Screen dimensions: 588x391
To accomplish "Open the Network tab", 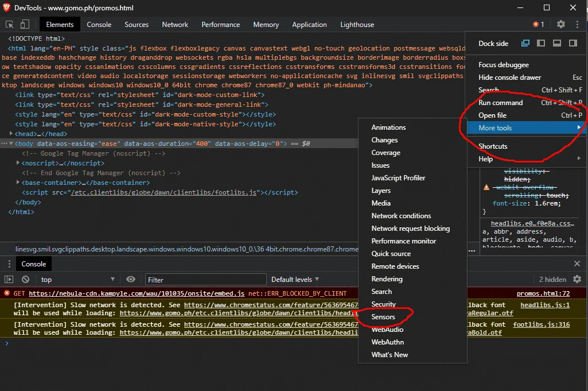I will (175, 25).
